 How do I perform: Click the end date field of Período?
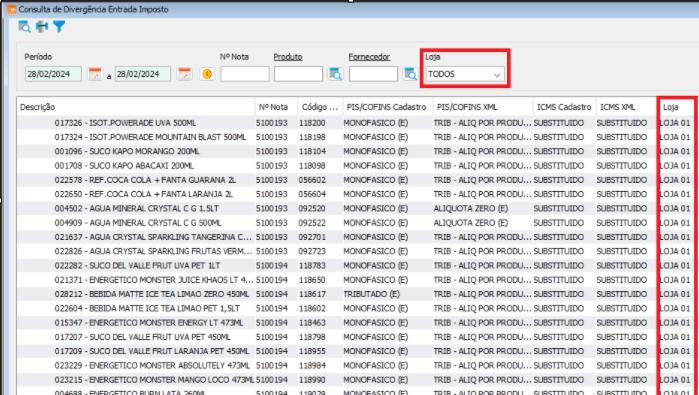pyautogui.click(x=143, y=74)
